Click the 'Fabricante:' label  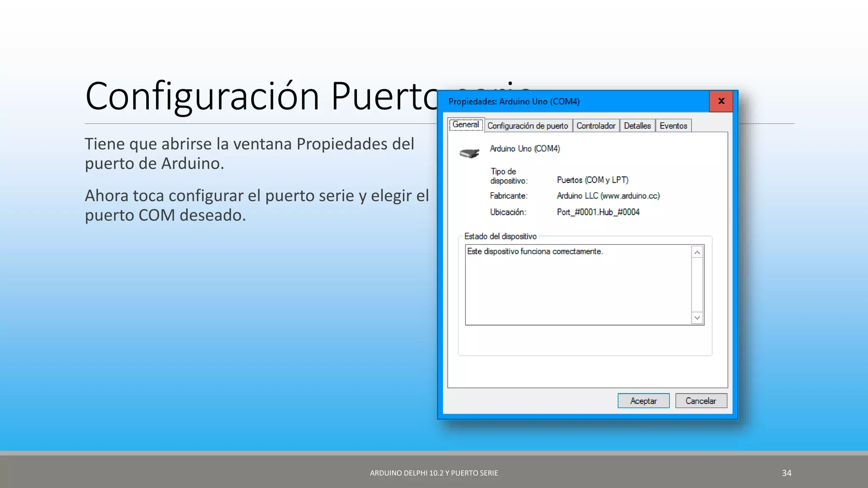pos(509,196)
